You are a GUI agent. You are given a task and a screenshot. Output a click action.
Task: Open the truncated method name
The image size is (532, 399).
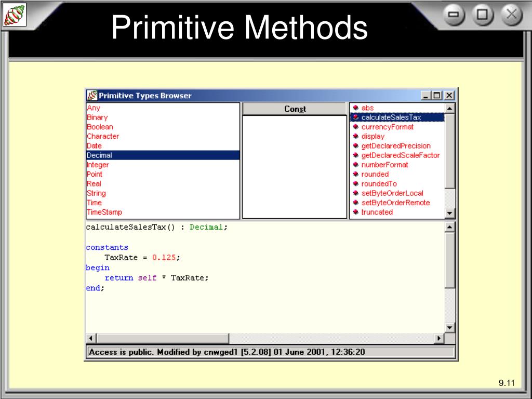pos(377,212)
